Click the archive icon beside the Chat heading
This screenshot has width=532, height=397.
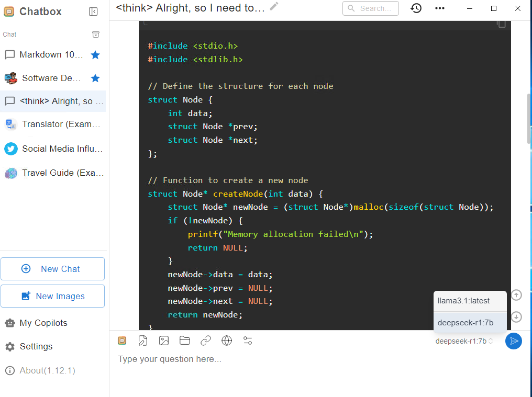click(96, 35)
